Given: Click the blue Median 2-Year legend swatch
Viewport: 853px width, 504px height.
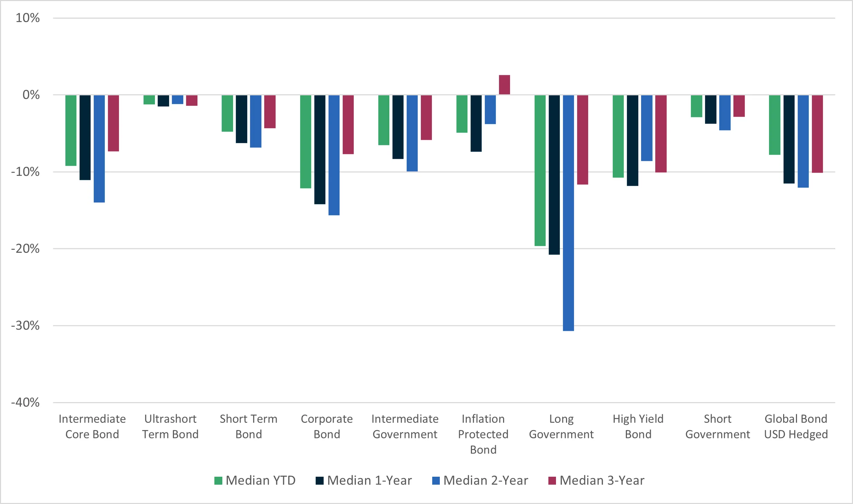Looking at the screenshot, I should pyautogui.click(x=436, y=481).
